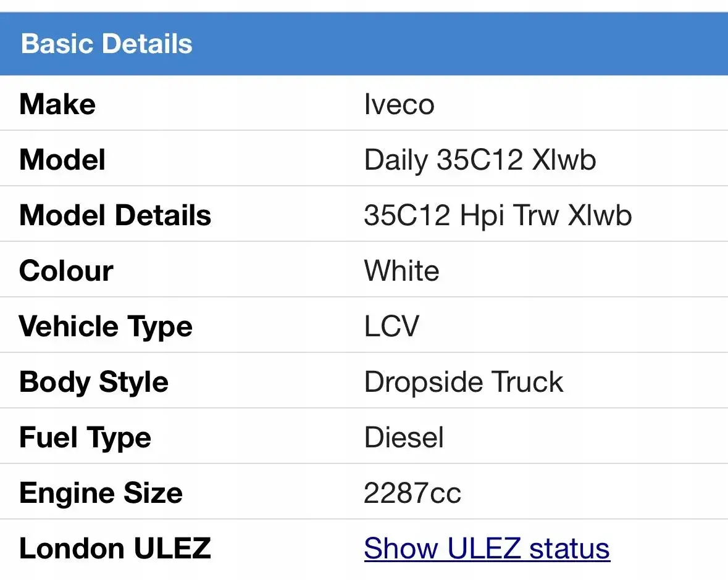The height and width of the screenshot is (580, 728).
Task: Select the Colour row label
Action: (x=66, y=271)
